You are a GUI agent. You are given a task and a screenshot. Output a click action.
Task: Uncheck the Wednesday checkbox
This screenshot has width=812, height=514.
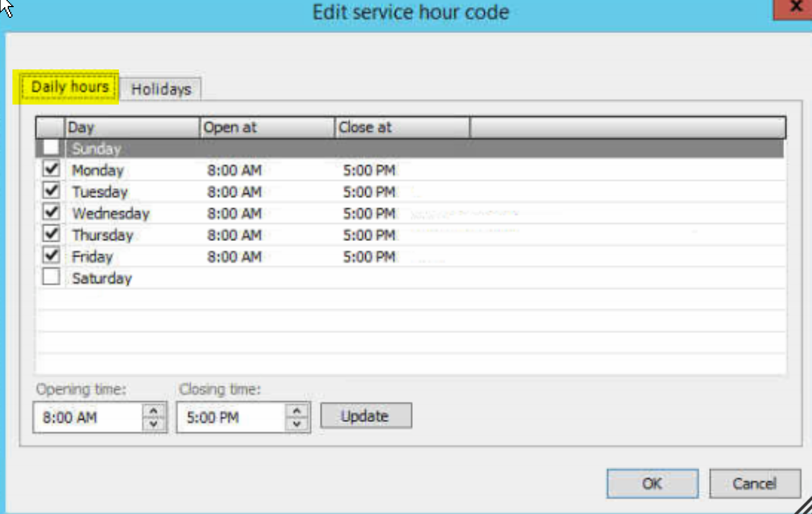pos(50,213)
